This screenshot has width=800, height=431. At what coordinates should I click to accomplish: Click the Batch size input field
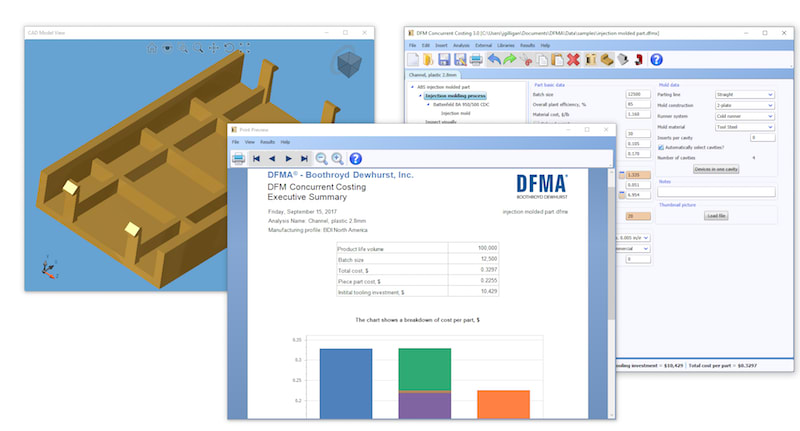(638, 94)
